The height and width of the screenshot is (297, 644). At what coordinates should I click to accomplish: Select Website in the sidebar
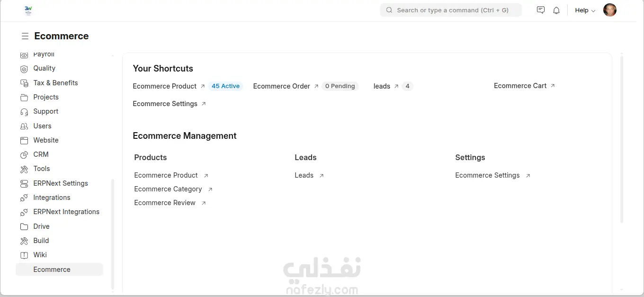[x=46, y=140]
